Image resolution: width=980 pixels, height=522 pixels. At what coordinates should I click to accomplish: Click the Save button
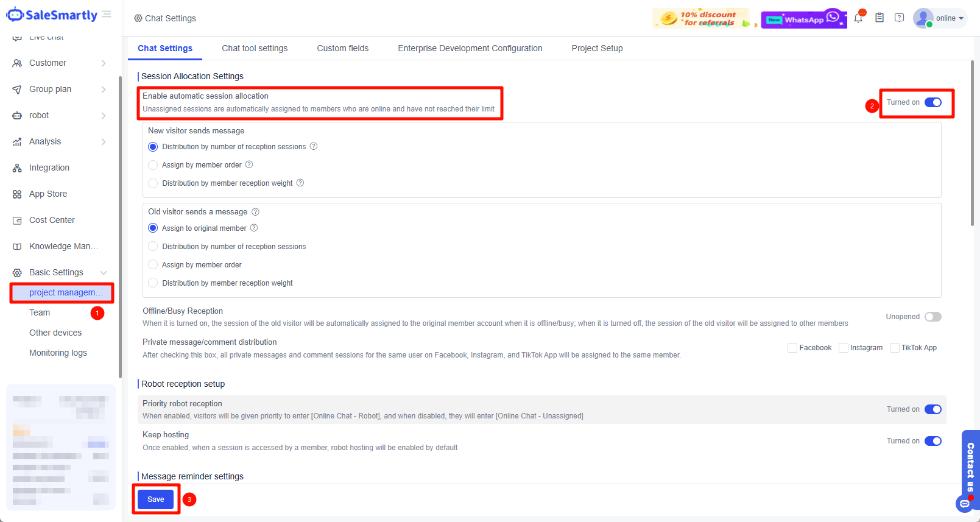click(156, 499)
